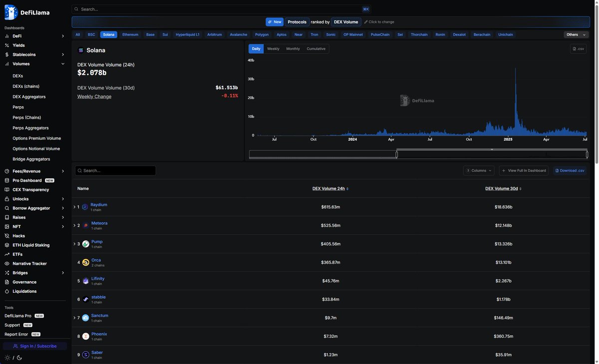Click the CEX Transparency book icon
The width and height of the screenshot is (599, 364).
point(7,190)
